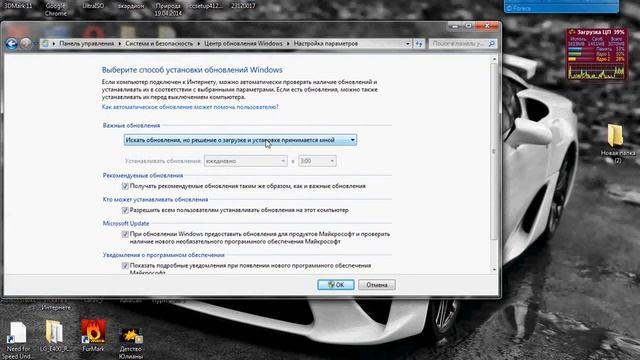The image size is (640, 360).
Task: Click the Важные обновления section heading
Action: tap(131, 126)
